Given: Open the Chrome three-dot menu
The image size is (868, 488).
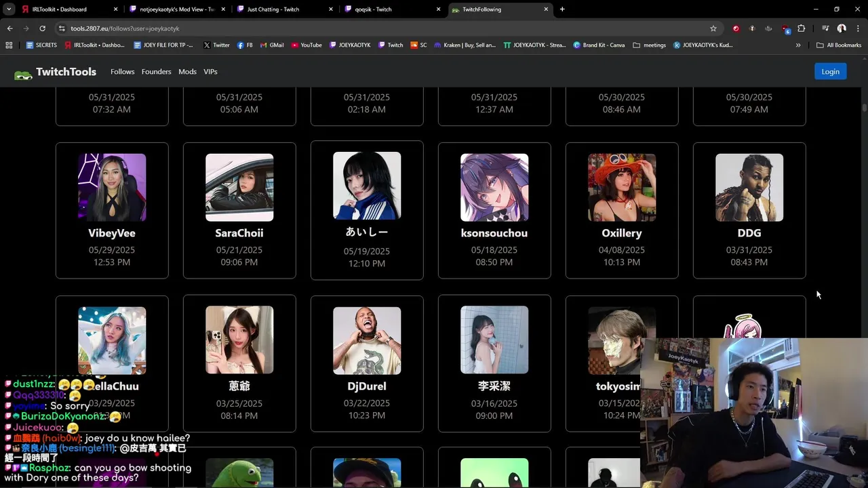Looking at the screenshot, I should click(858, 28).
